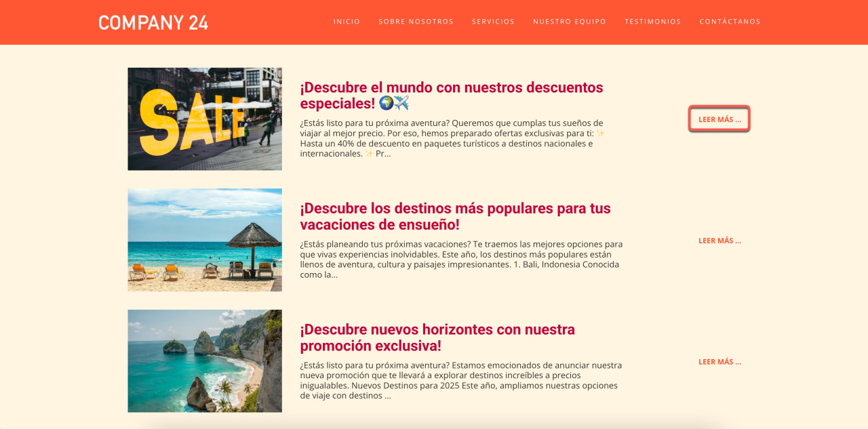Click Leer más for promoción exclusiva post

[x=719, y=362]
